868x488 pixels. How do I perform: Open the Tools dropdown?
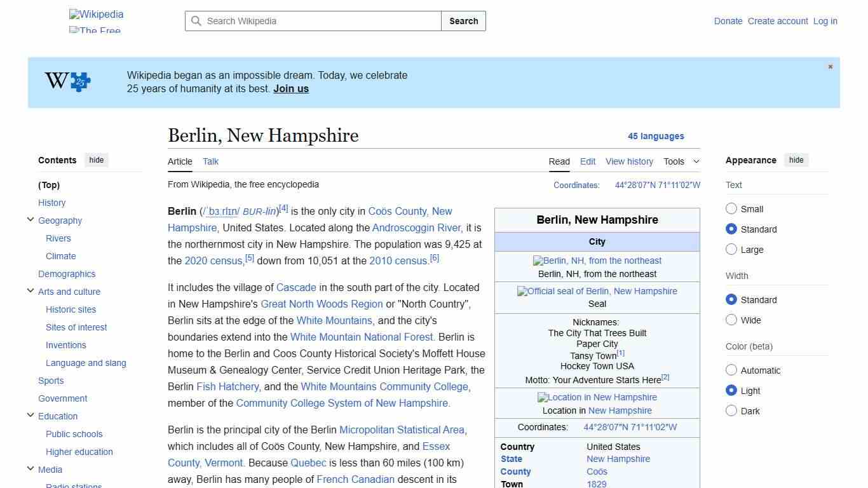(x=681, y=161)
